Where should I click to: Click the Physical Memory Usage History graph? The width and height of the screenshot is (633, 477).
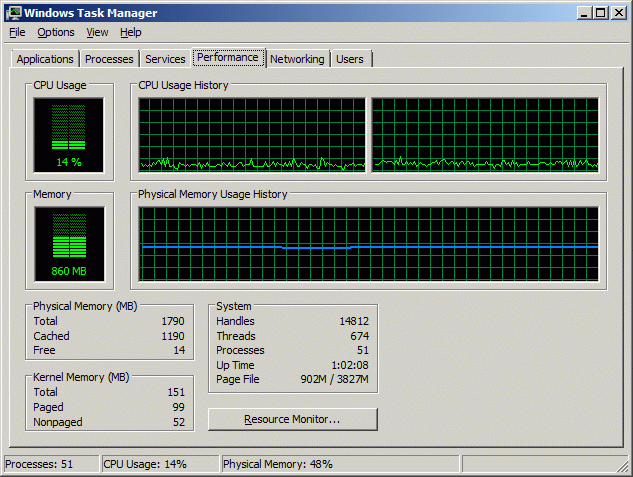coord(368,244)
